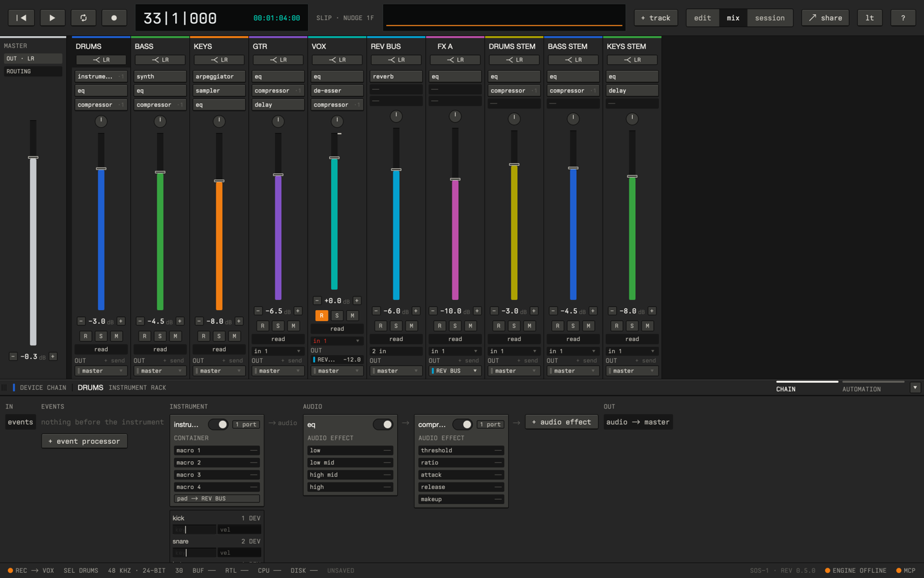Click the record transport button
The width and height of the screenshot is (924, 578).
tap(114, 18)
